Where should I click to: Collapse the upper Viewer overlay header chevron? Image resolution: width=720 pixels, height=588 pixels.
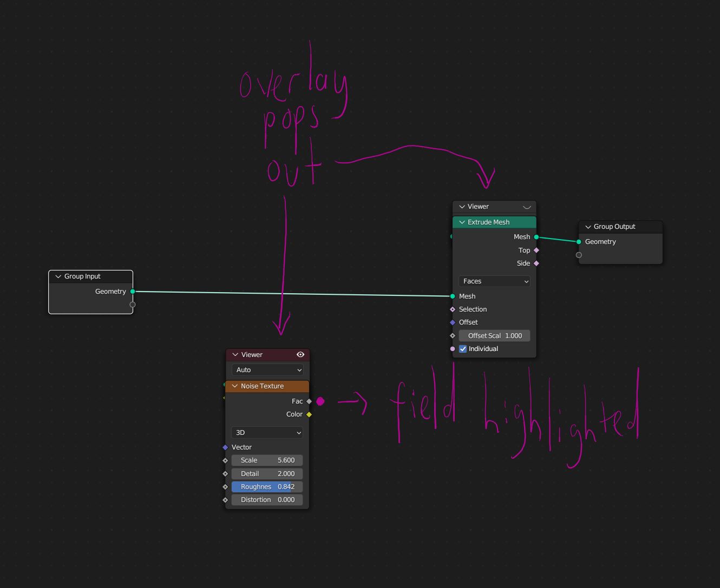[462, 207]
